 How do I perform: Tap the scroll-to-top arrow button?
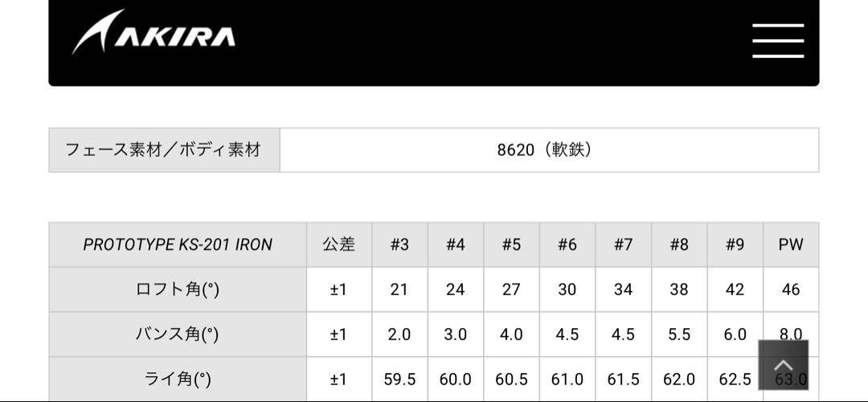point(784,365)
